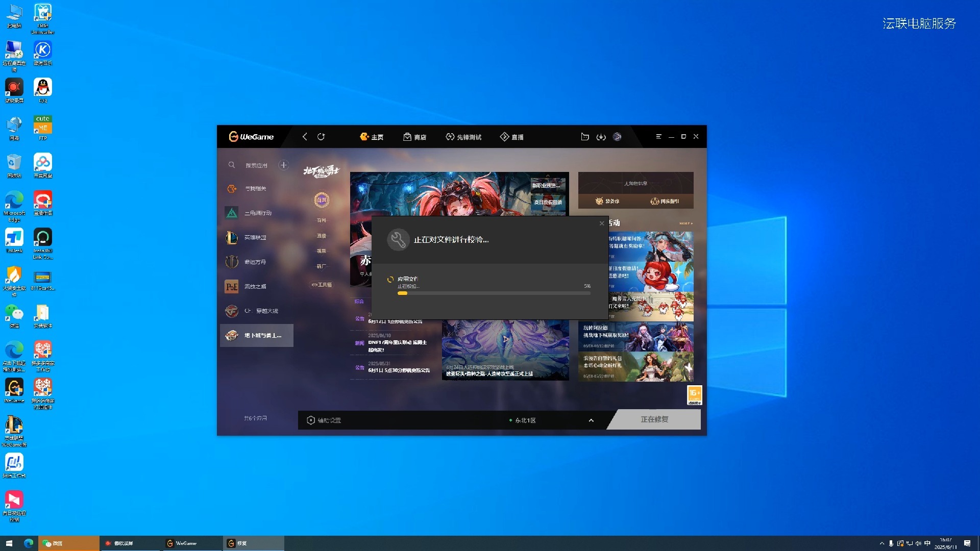980x551 pixels.
Task: Close the file verification dialog
Action: coord(602,223)
